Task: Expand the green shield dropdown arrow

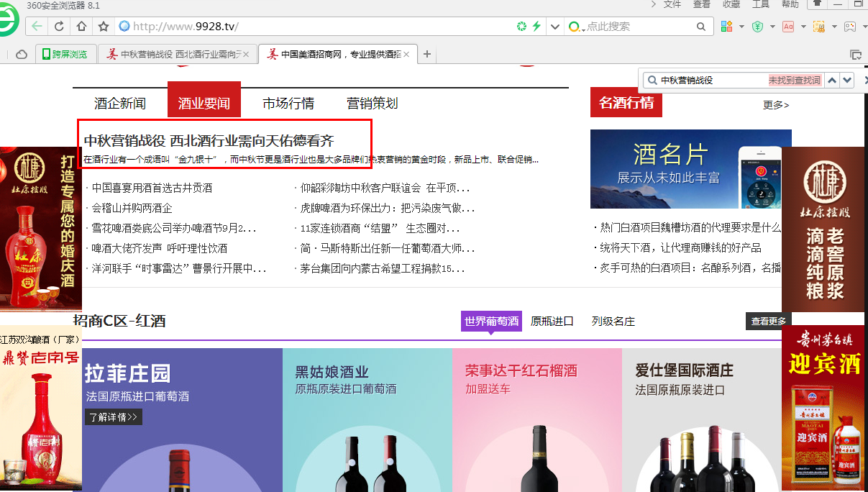Action: pyautogui.click(x=772, y=27)
